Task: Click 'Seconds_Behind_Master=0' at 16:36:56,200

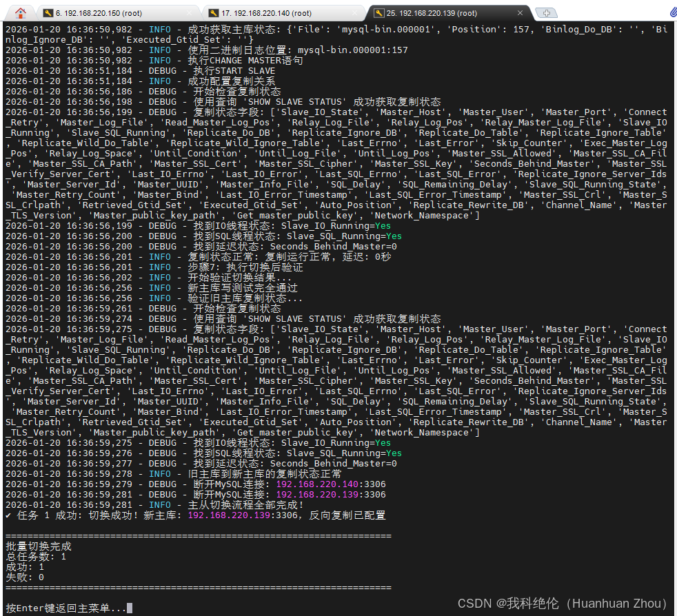Action: (333, 247)
